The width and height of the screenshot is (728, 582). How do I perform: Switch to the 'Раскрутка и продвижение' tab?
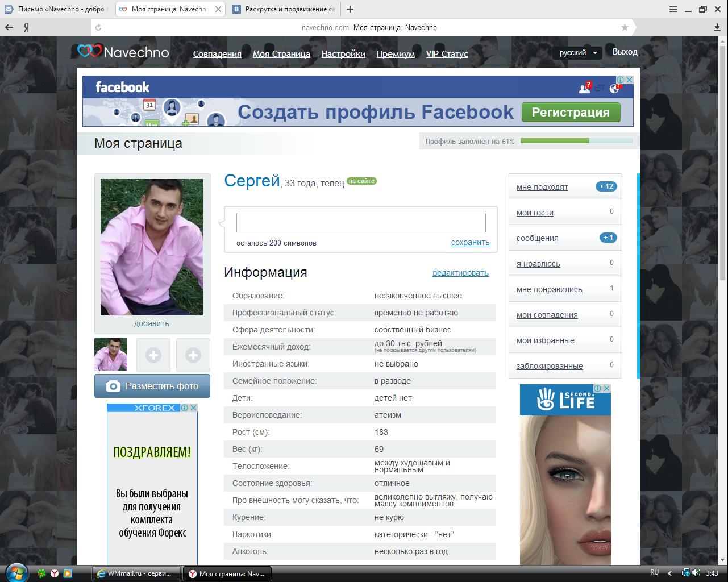[x=284, y=9]
